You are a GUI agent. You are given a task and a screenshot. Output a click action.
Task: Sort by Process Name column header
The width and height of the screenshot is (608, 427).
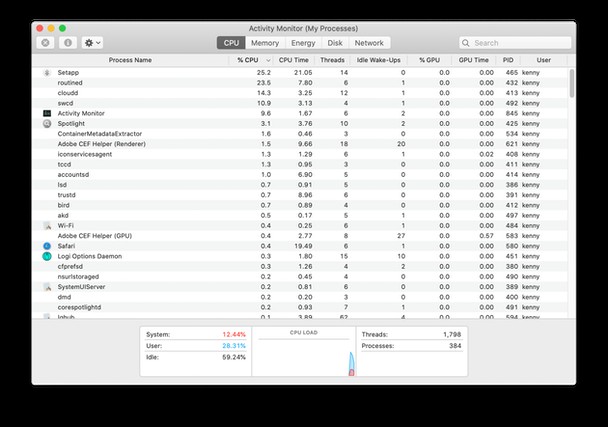[x=130, y=60]
